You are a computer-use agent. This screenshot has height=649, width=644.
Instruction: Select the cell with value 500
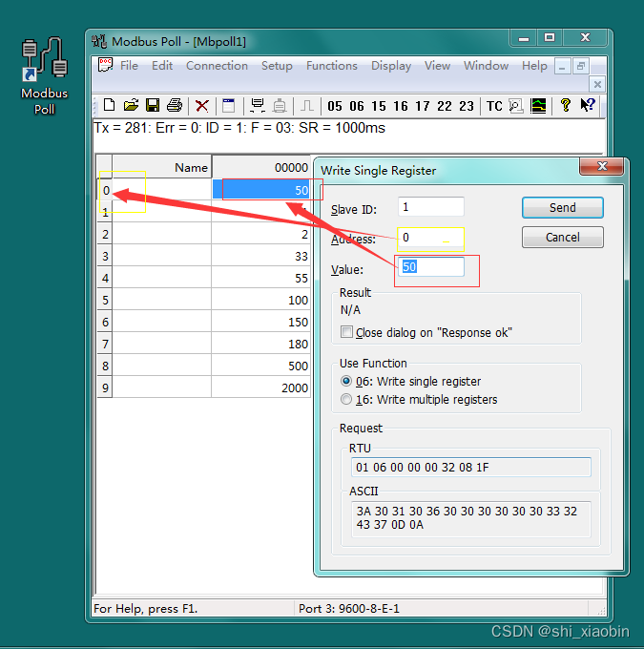(x=260, y=366)
